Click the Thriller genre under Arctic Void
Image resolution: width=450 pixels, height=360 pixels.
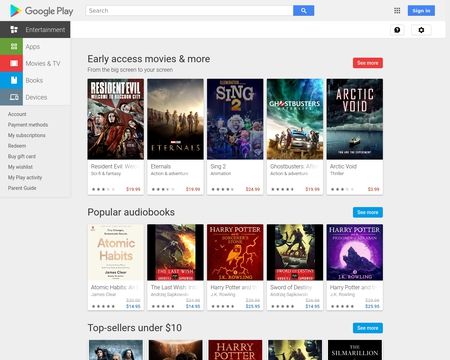pos(337,174)
